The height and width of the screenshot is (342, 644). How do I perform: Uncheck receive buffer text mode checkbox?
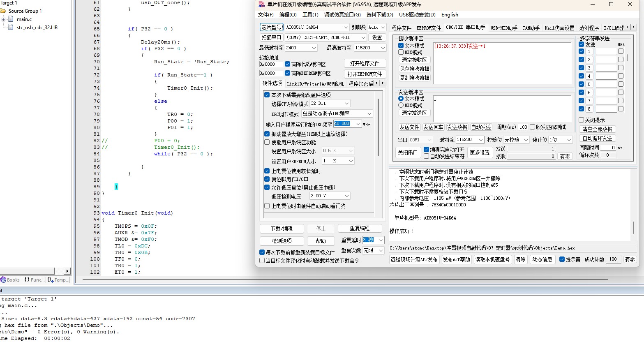click(x=401, y=46)
